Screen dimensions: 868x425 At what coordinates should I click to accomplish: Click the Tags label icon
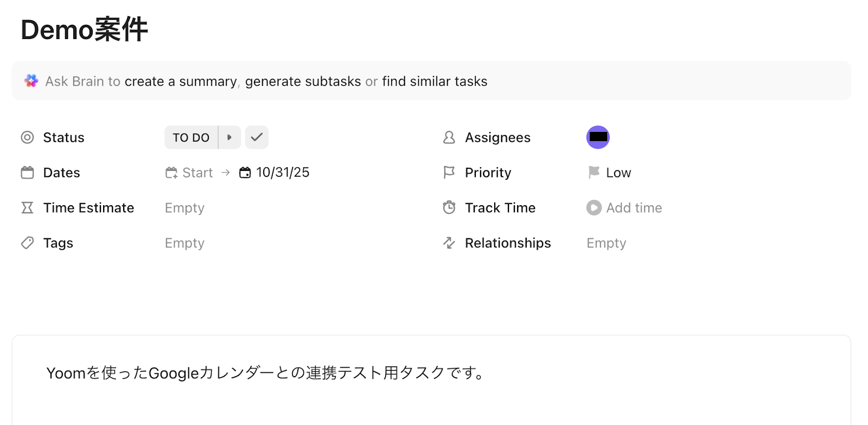[x=27, y=243]
